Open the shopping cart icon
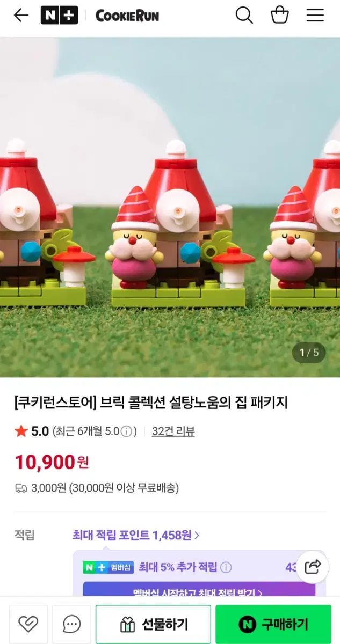Image resolution: width=340 pixels, height=644 pixels. tap(280, 15)
